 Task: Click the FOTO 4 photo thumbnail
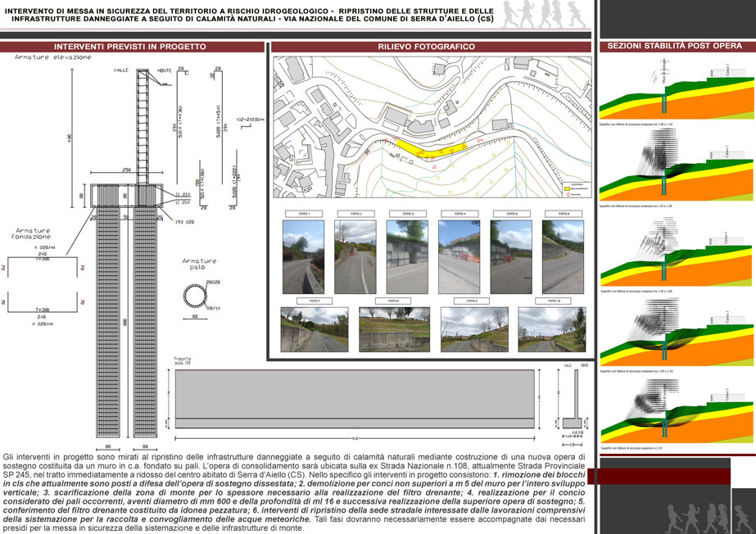[x=459, y=257]
